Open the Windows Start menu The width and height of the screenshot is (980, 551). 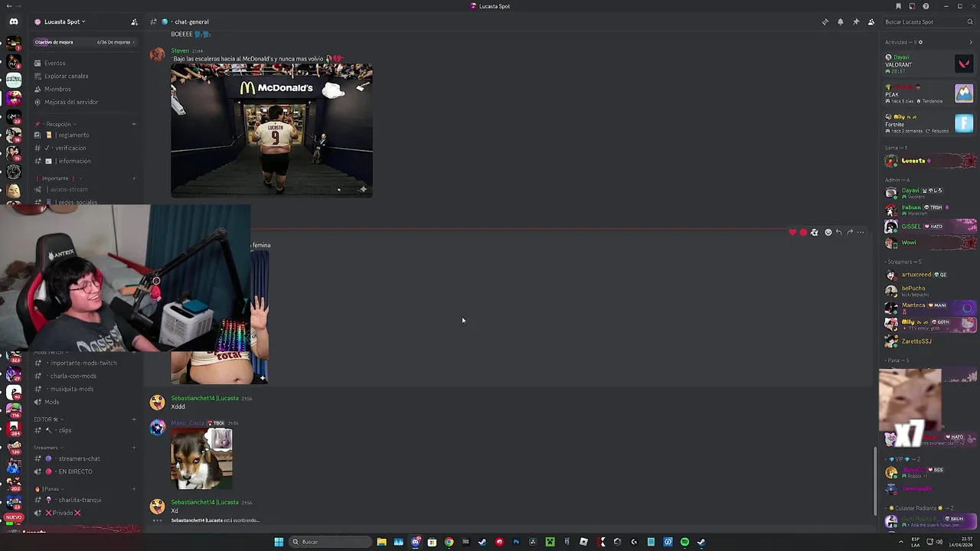point(279,542)
